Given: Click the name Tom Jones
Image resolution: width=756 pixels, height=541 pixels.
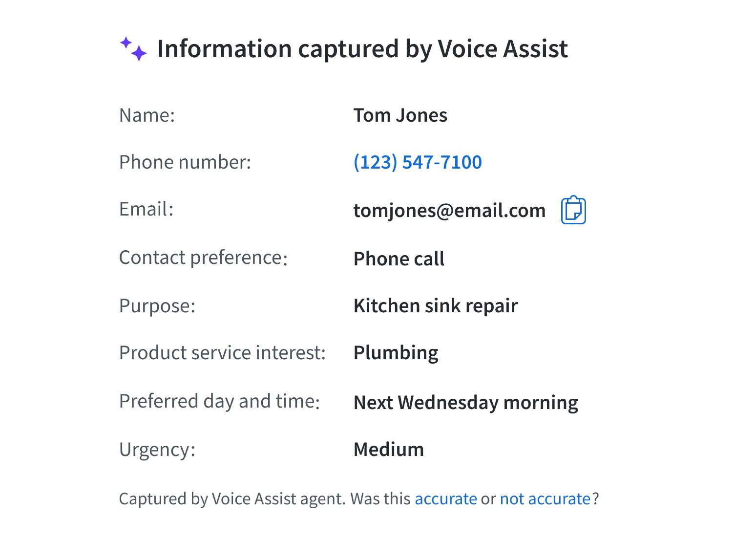Looking at the screenshot, I should [x=400, y=115].
